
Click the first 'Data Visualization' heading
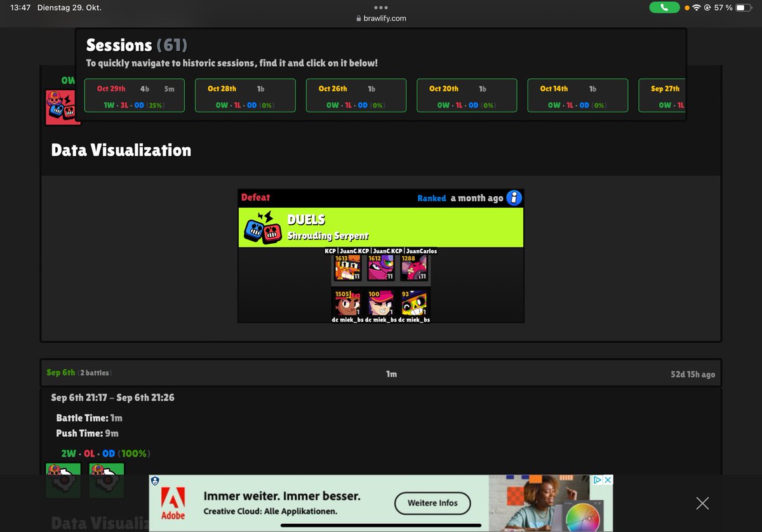click(x=121, y=150)
